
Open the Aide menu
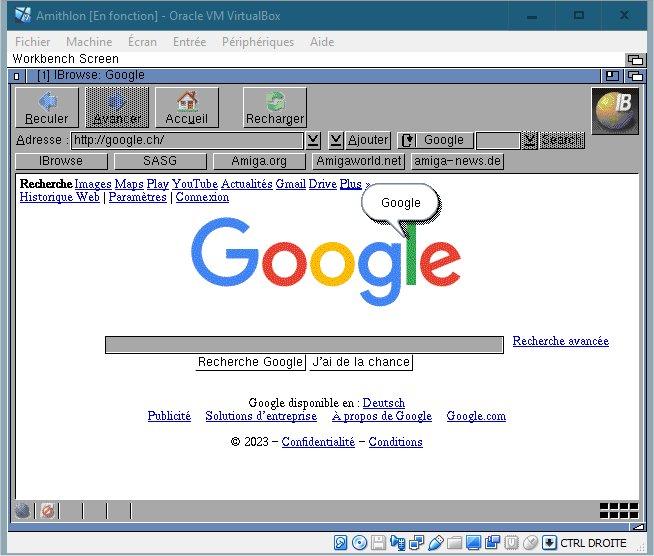click(x=322, y=42)
